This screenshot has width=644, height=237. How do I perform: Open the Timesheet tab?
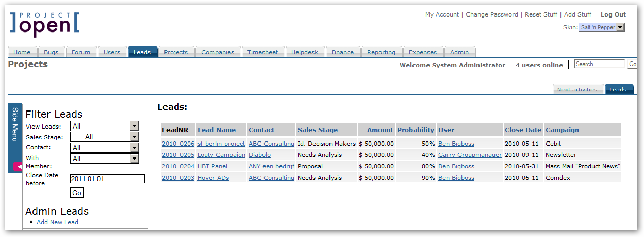click(262, 52)
